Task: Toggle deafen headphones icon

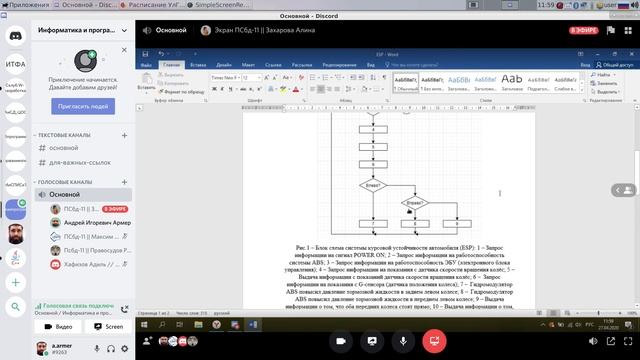Action: (111, 349)
